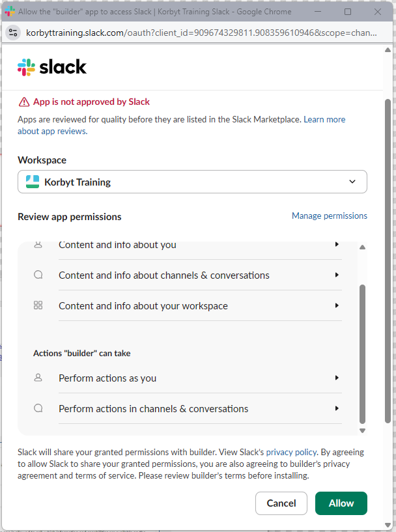Click the speech bubble icon beside Content about channels
Image resolution: width=396 pixels, height=532 pixels.
(x=38, y=275)
